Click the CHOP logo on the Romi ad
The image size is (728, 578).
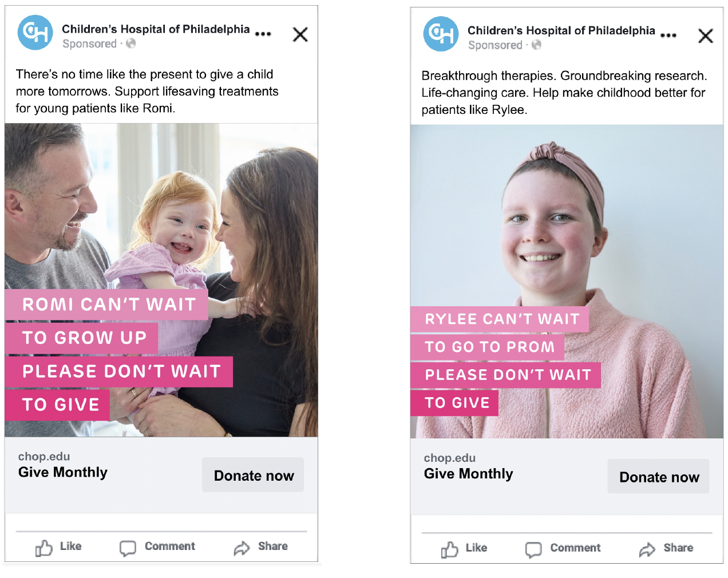(35, 33)
